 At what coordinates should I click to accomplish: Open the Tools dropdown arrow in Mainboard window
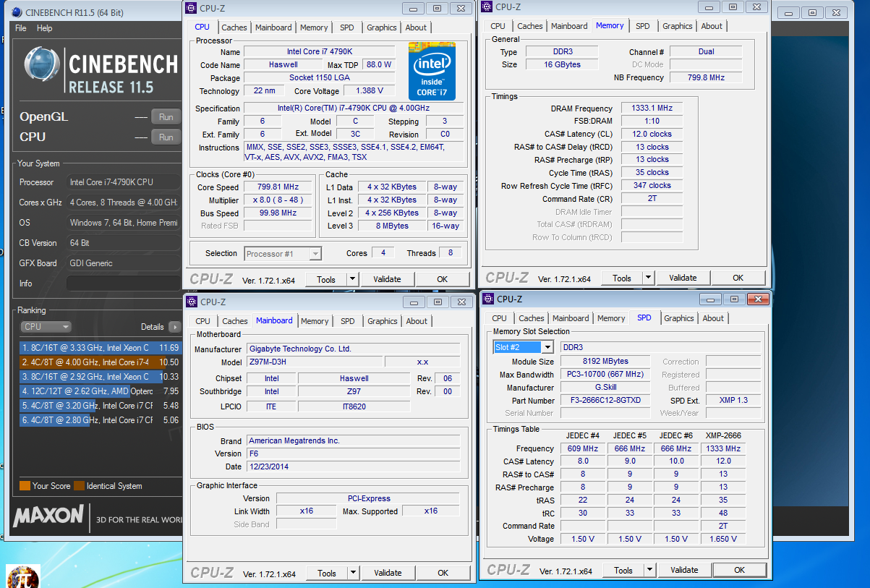353,573
